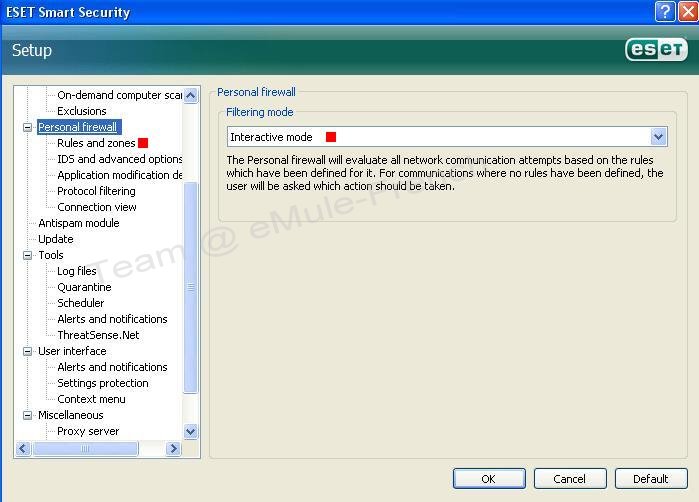The height and width of the screenshot is (502, 699).
Task: Click the horizontal scrollbar thumb
Action: [86, 449]
